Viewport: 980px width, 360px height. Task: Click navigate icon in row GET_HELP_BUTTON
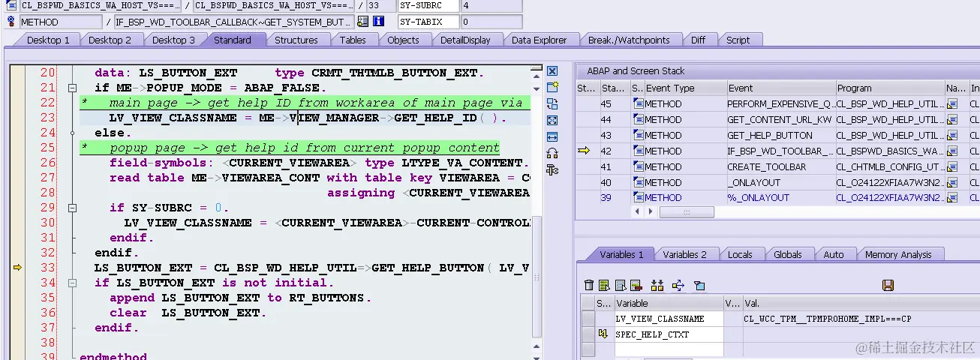point(953,136)
